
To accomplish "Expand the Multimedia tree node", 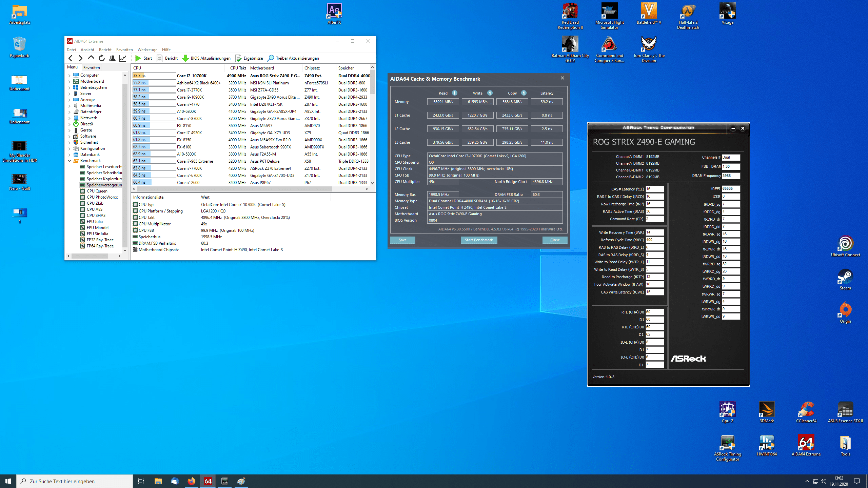I will click(70, 106).
